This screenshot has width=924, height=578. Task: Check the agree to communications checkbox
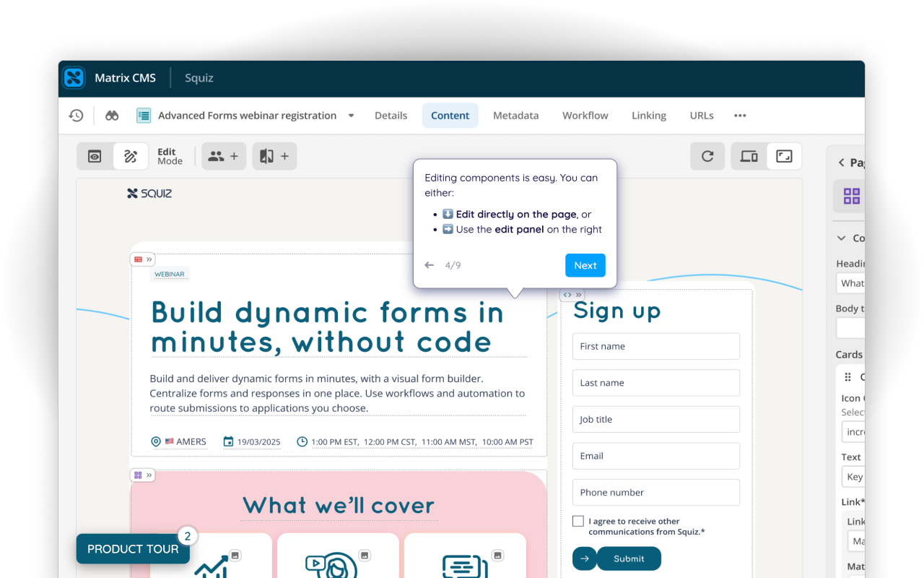(578, 522)
